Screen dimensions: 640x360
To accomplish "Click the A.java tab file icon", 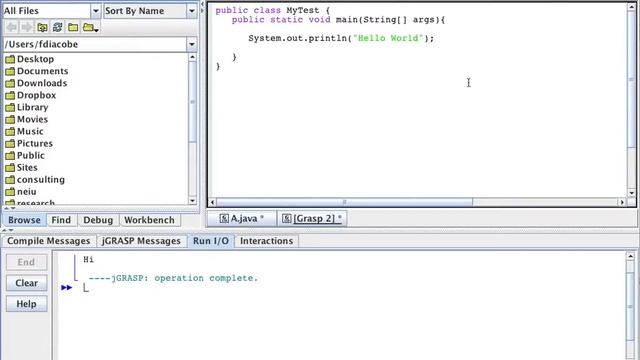I will pyautogui.click(x=224, y=218).
